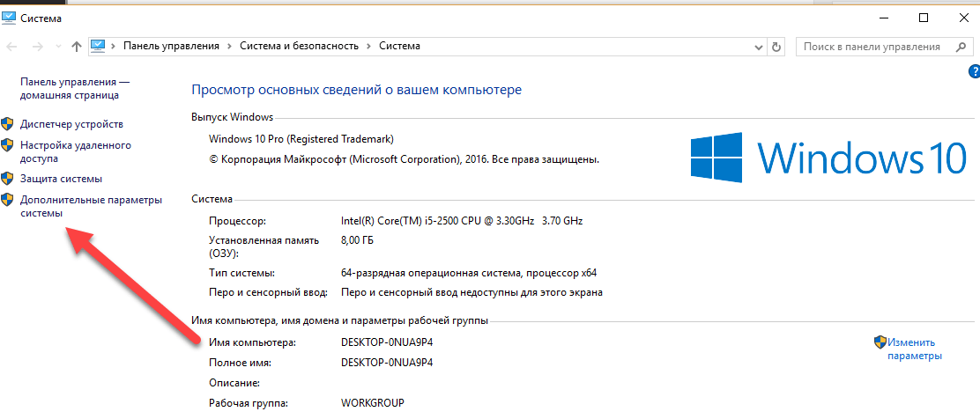980x419 pixels.
Task: Click the Windows 10 logo
Action: coord(828,158)
